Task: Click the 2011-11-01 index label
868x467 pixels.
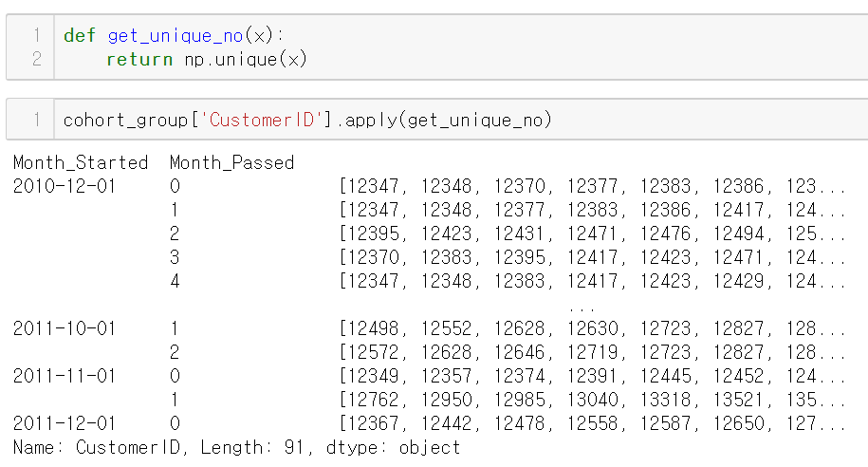Action: (65, 376)
